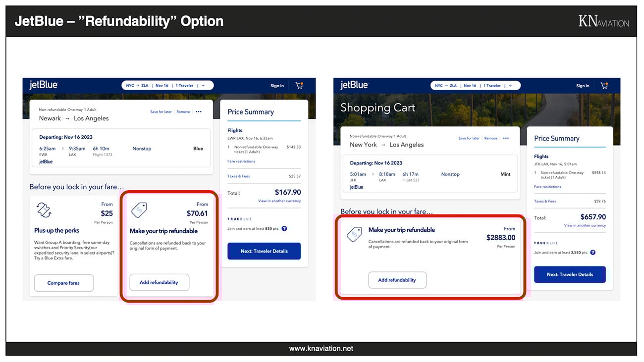The width and height of the screenshot is (644, 362).
Task: Click the $167.90 total amount
Action: (x=288, y=192)
